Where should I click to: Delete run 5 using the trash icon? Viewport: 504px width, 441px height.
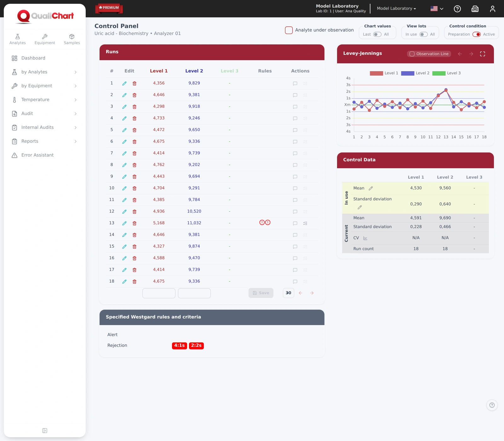(135, 130)
